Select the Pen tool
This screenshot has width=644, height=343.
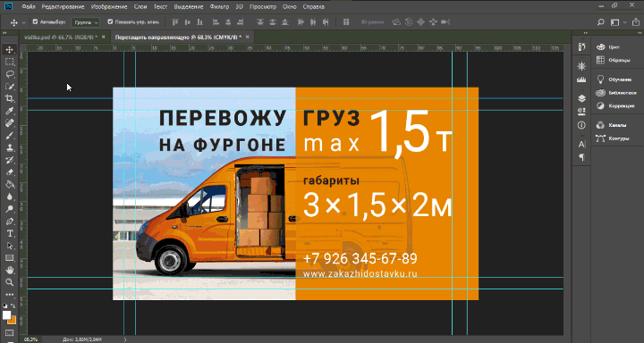(10, 222)
